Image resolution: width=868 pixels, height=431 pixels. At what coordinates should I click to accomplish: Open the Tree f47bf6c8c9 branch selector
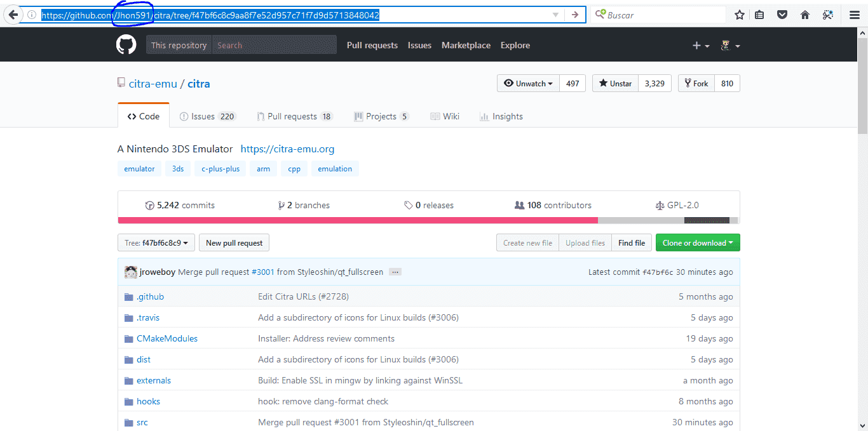(x=156, y=242)
